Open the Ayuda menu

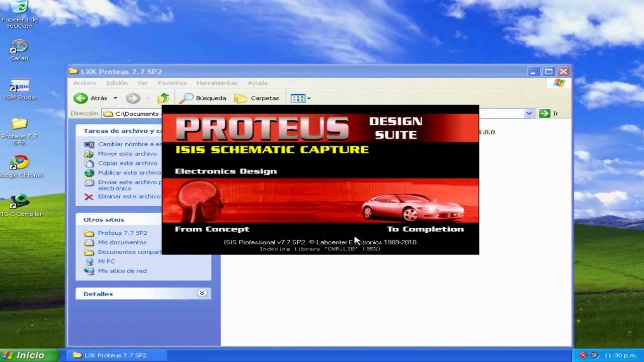[258, 83]
